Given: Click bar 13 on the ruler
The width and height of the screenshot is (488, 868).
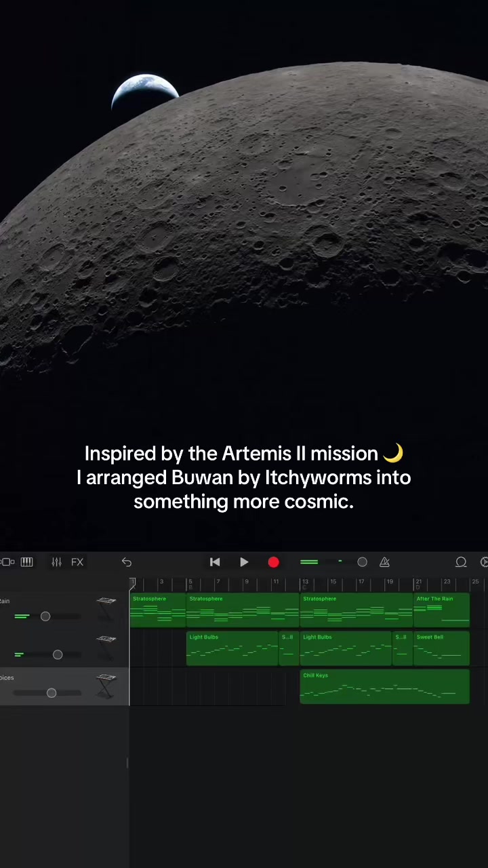Looking at the screenshot, I should click(305, 582).
